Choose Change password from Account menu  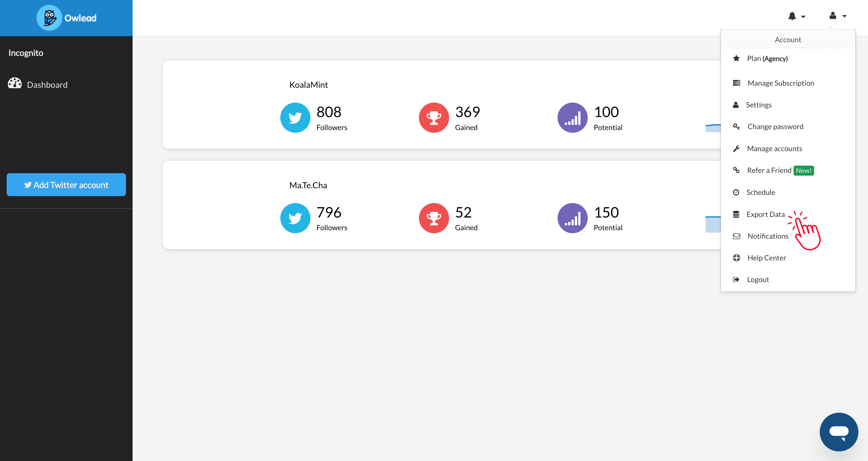(x=775, y=126)
